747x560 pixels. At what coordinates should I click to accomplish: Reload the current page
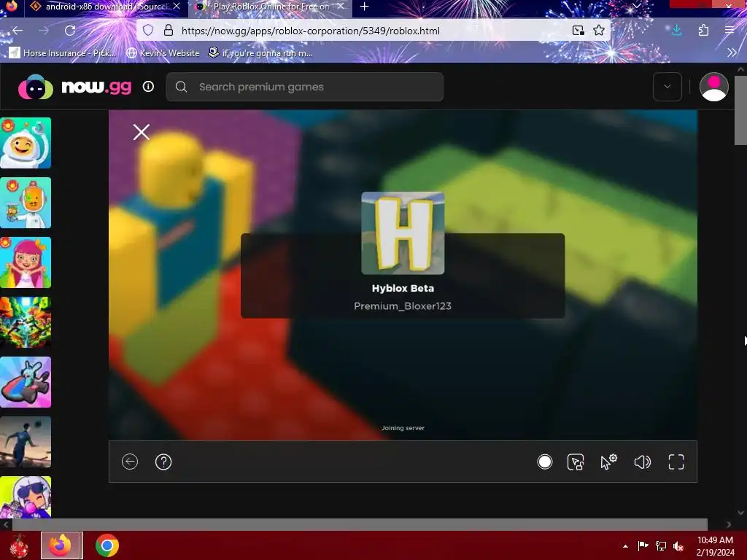click(70, 31)
